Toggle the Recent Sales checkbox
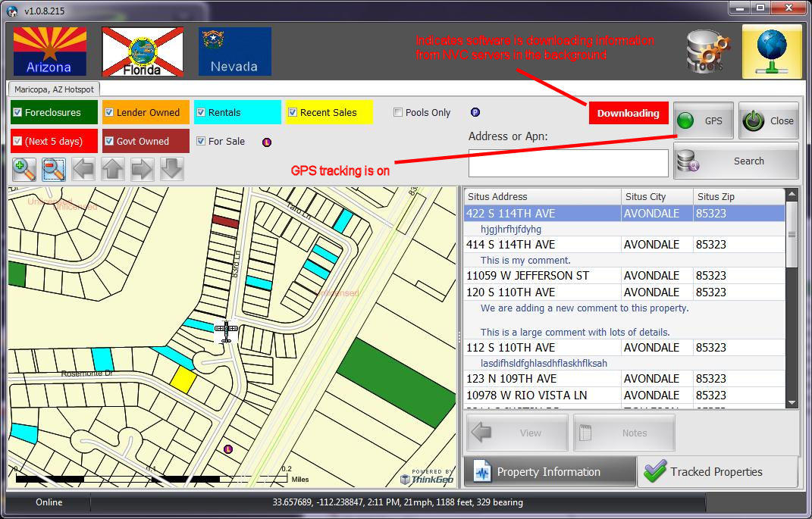 point(293,112)
